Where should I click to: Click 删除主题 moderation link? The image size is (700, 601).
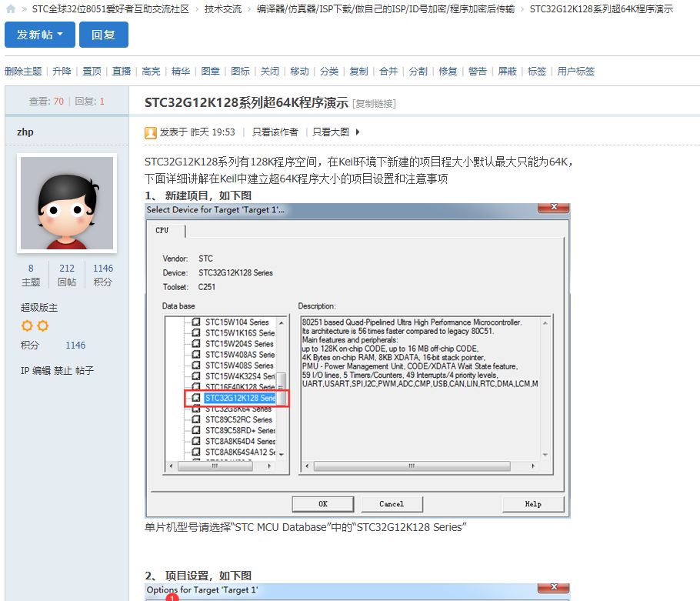tap(23, 71)
